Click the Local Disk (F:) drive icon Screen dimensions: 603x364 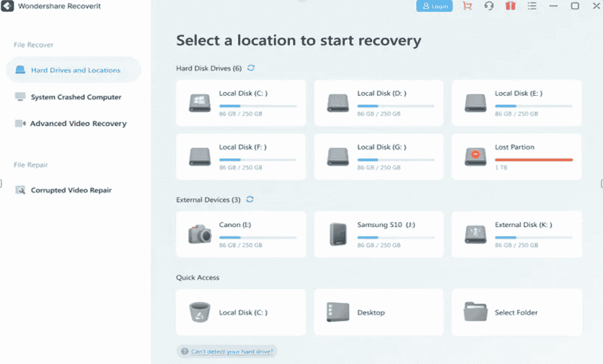[200, 157]
